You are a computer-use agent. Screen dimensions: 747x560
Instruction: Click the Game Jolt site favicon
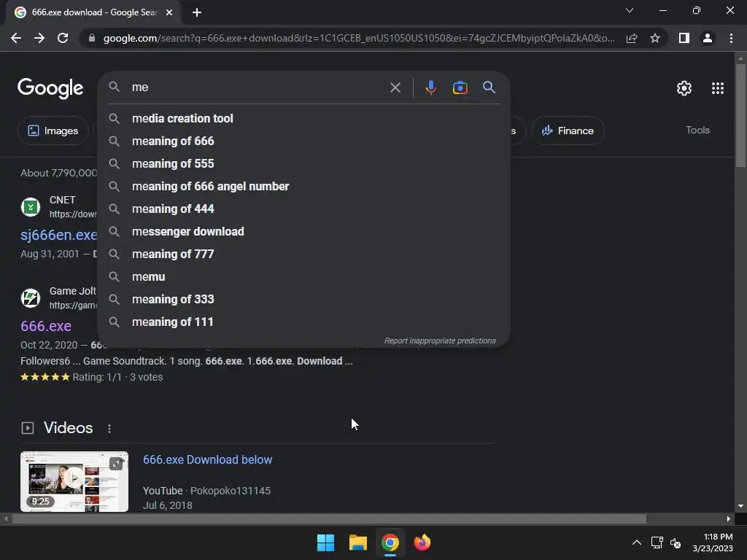[31, 298]
